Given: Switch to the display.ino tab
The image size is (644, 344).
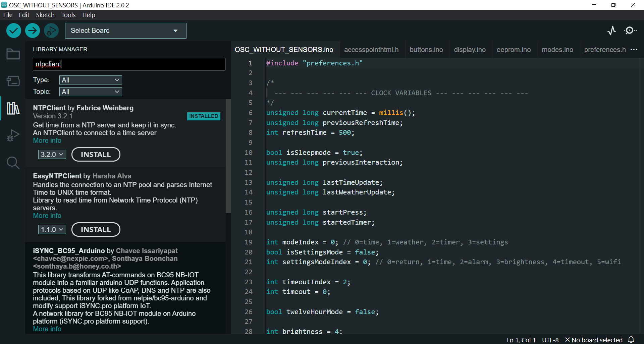Looking at the screenshot, I should click(470, 50).
